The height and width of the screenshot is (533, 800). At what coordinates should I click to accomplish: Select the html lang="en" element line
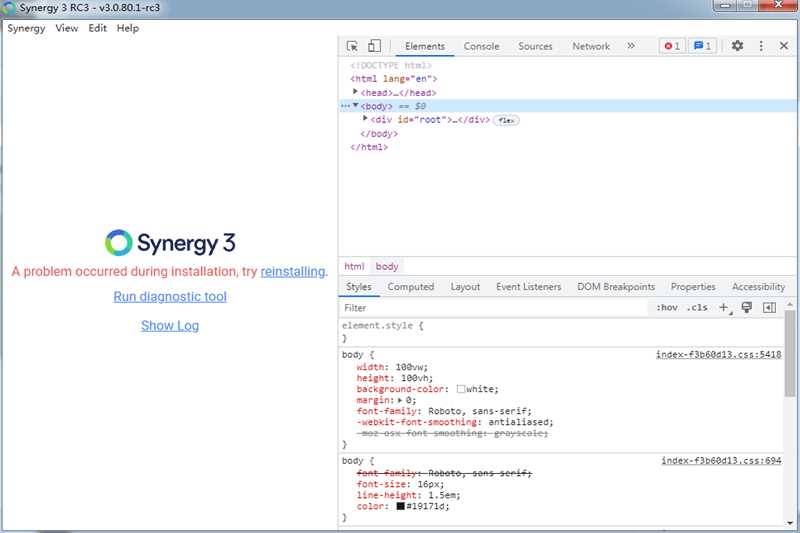(393, 79)
